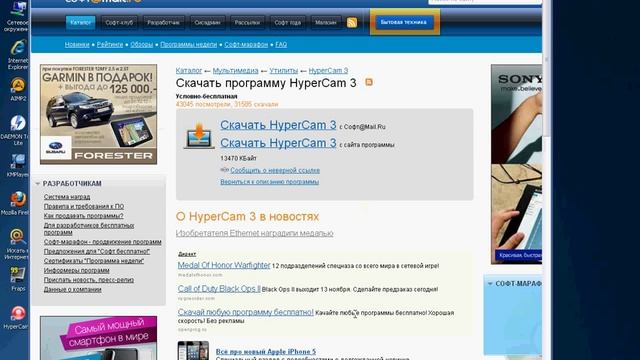
Task: Open the Софт года tab
Action: point(287,22)
